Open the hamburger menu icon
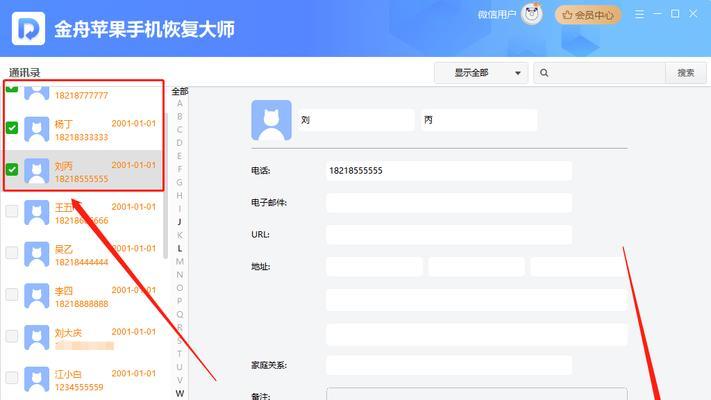The width and height of the screenshot is (711, 400). (639, 15)
